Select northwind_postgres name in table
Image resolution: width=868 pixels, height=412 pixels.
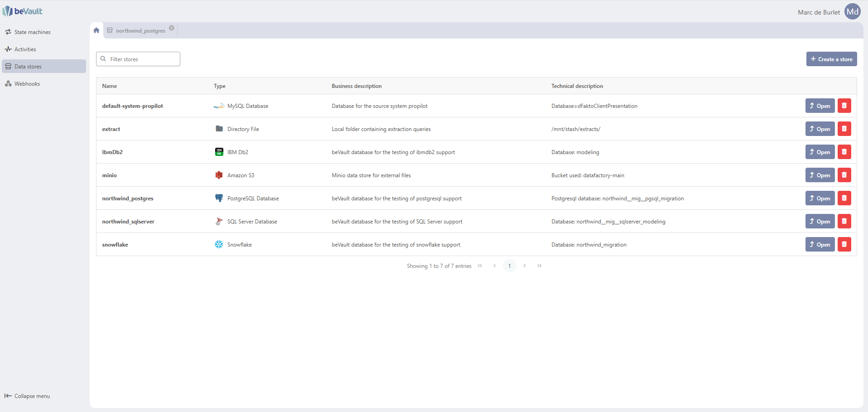128,199
